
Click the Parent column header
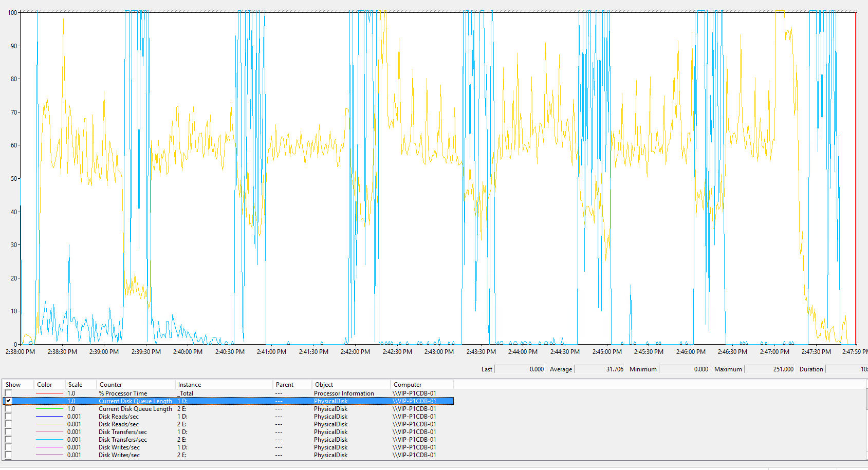point(292,385)
